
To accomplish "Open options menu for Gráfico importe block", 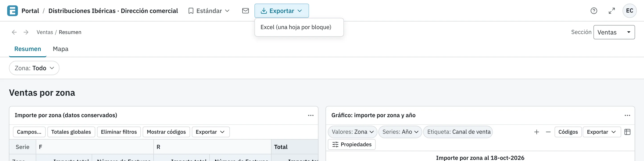I will [627, 115].
